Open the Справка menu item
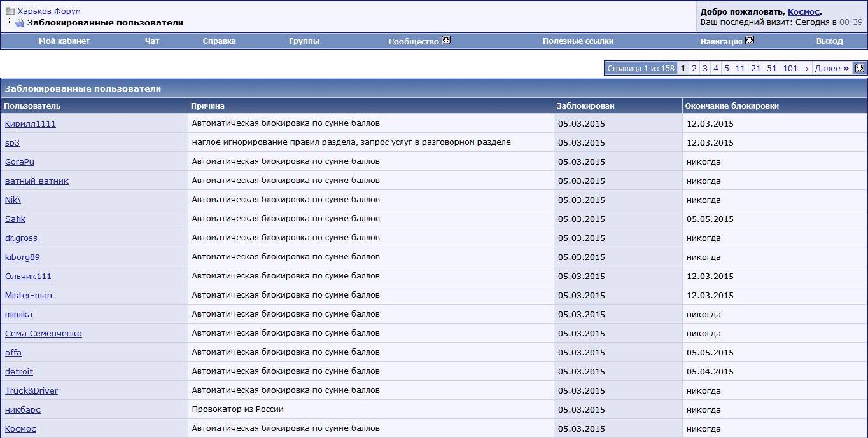The image size is (868, 438). point(219,41)
